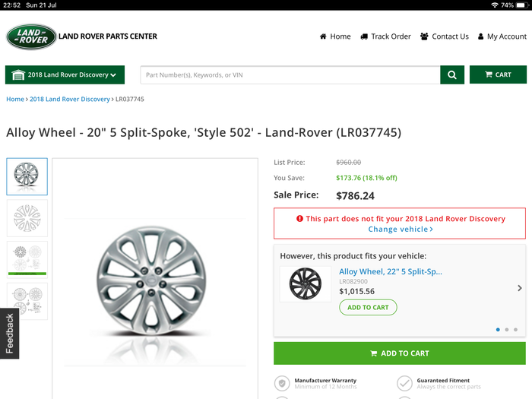
Task: Click the sale price $786.24
Action: 355,196
